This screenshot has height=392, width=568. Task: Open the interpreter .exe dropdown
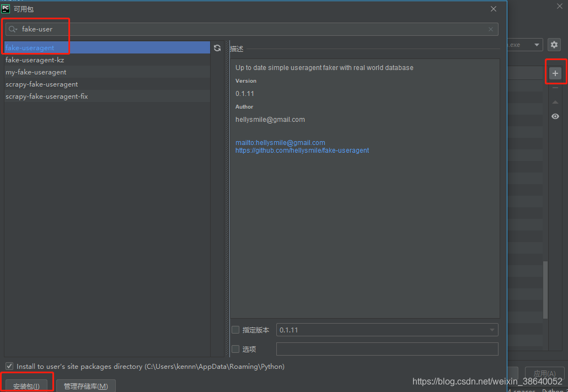click(535, 45)
